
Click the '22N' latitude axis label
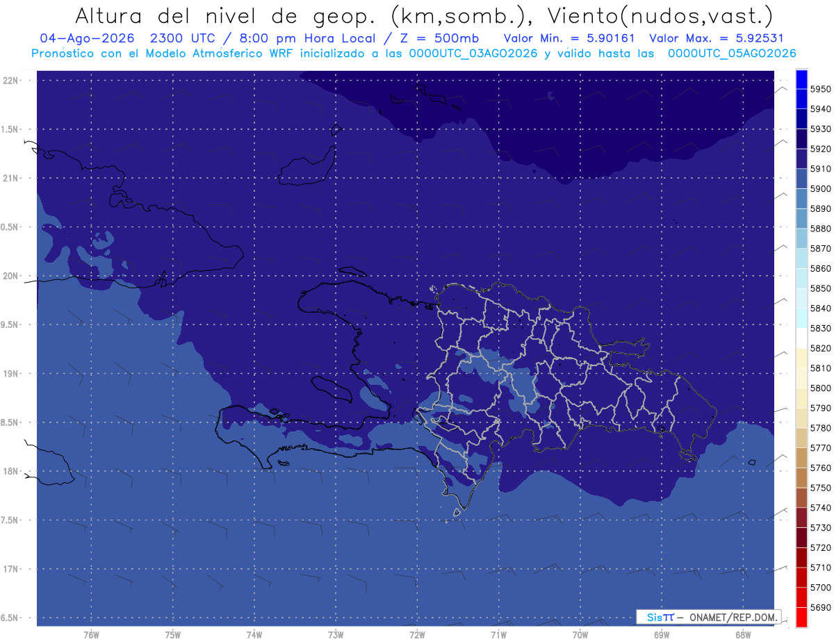pos(10,81)
